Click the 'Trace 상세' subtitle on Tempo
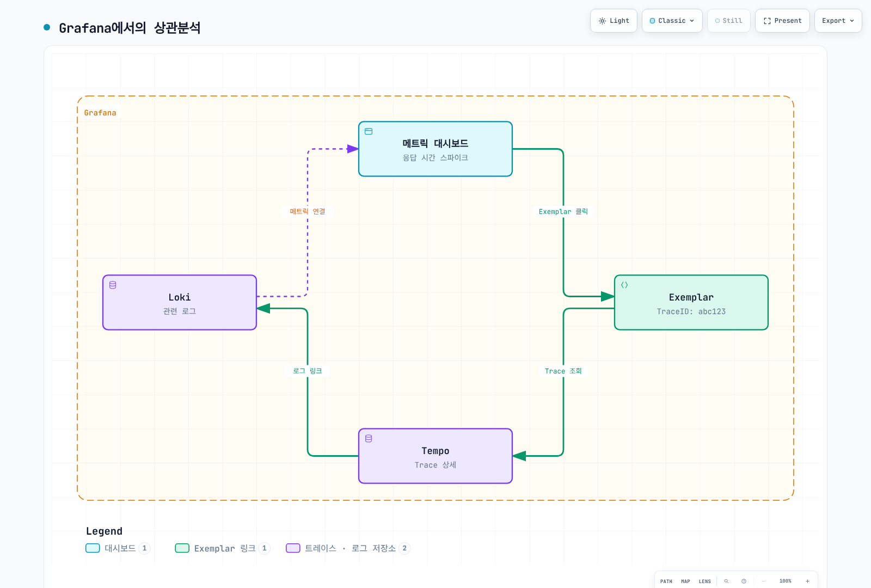 point(436,465)
